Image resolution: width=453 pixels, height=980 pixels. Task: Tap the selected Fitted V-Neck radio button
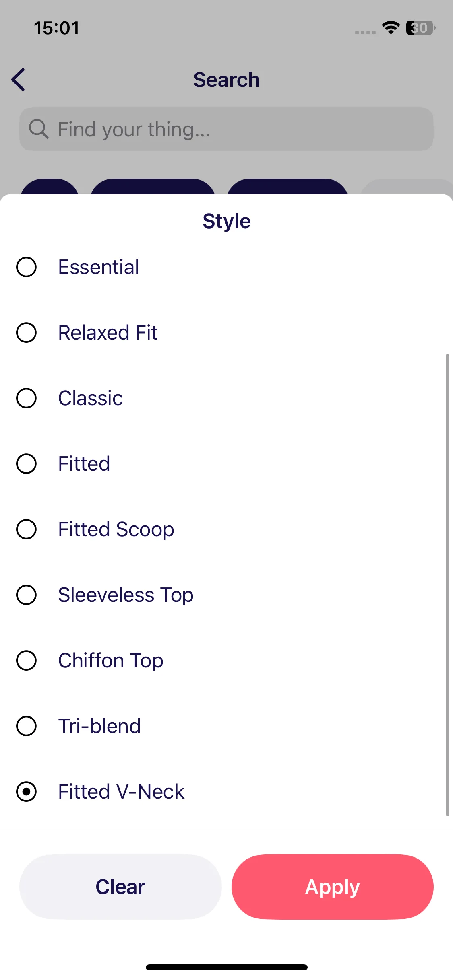[x=27, y=792]
